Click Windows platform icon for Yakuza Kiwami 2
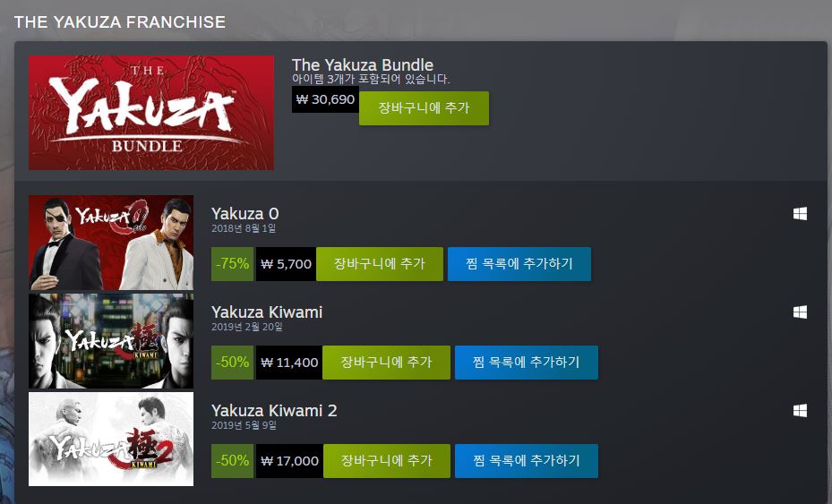 800,411
